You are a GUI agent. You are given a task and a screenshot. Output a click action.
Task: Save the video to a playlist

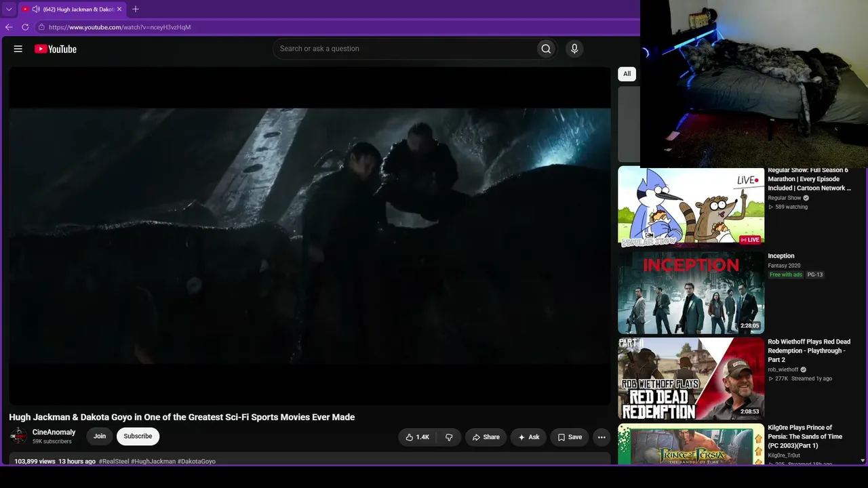tap(570, 437)
